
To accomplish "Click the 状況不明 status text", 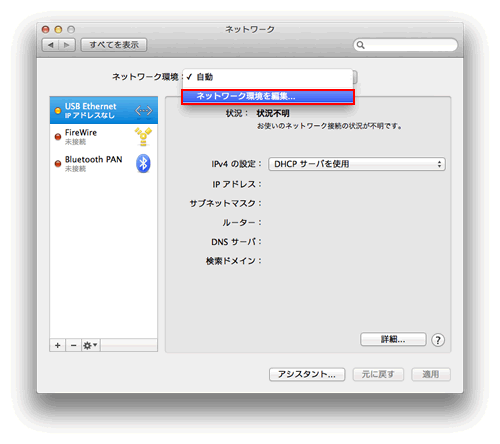I will [x=273, y=113].
